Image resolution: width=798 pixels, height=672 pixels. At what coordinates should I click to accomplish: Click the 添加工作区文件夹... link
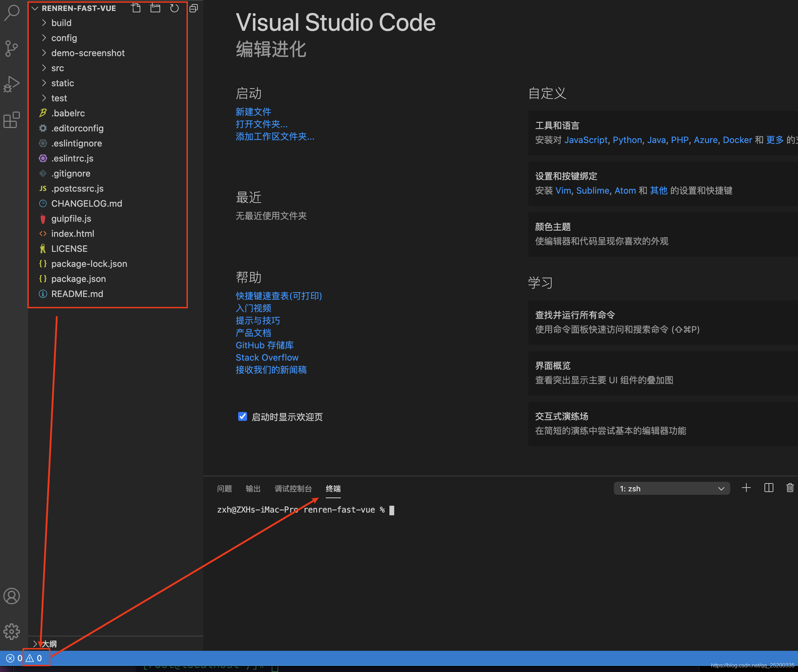[x=275, y=137]
